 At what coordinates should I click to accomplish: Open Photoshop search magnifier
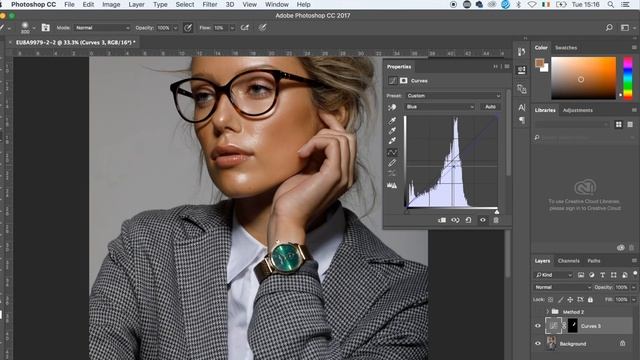pyautogui.click(x=609, y=28)
